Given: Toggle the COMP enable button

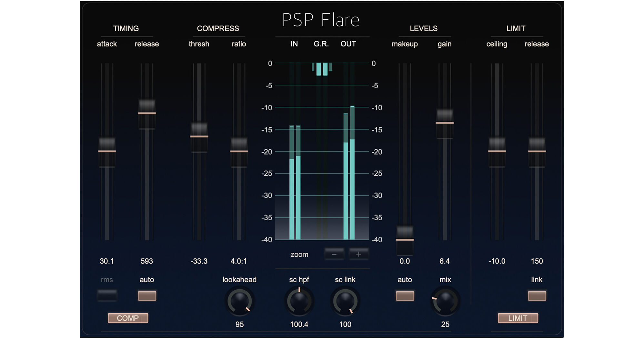Looking at the screenshot, I should (128, 318).
